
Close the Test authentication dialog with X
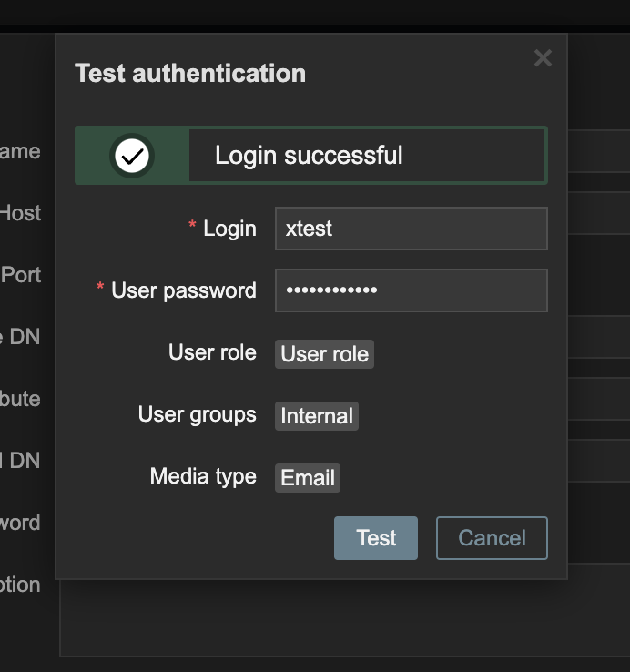pyautogui.click(x=543, y=58)
